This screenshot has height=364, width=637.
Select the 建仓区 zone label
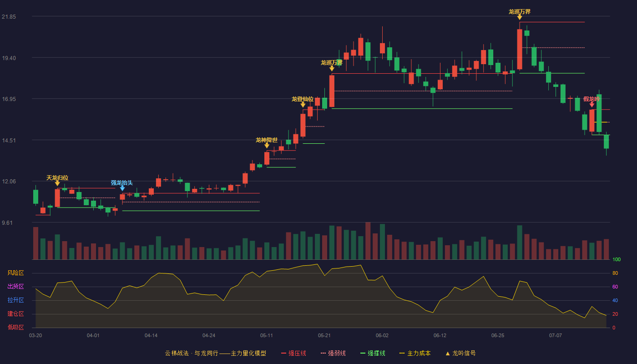[16, 314]
